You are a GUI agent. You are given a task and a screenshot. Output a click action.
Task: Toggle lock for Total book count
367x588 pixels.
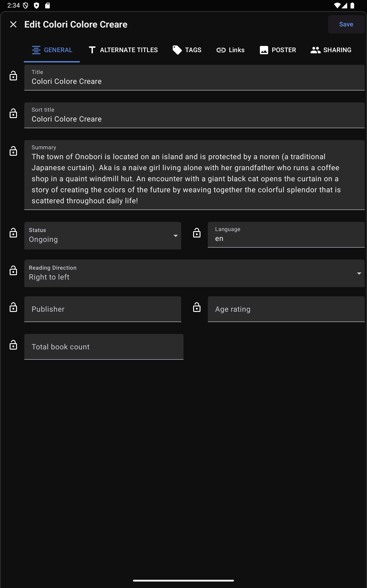[x=13, y=345]
